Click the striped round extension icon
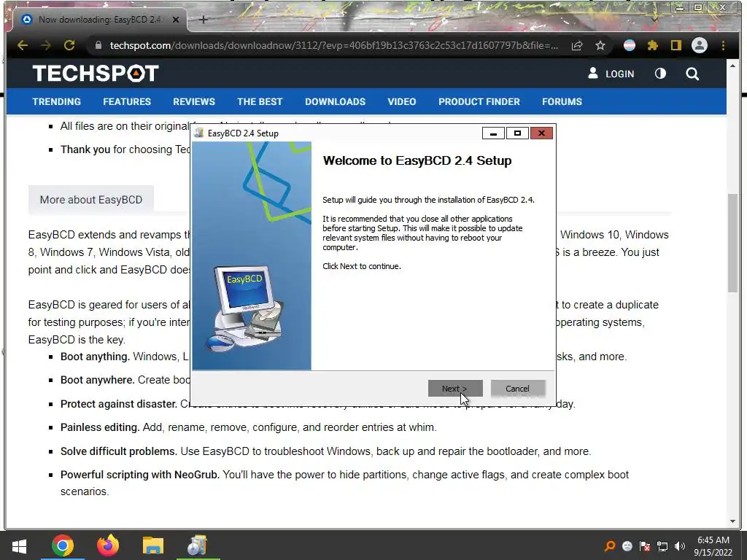Viewport: 747px width, 560px height. click(x=630, y=45)
